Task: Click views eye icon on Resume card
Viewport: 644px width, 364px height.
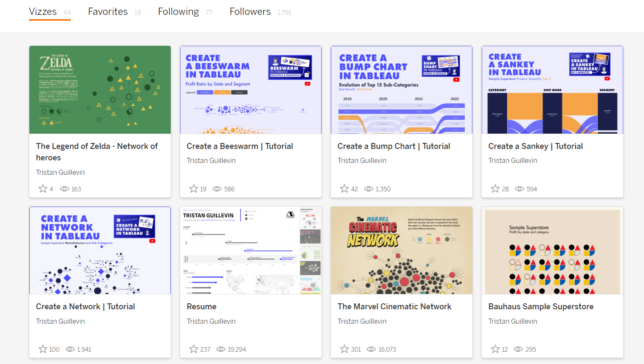Action: 221,349
